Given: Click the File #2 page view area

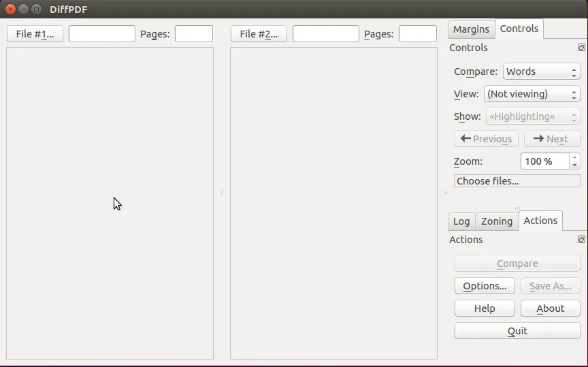Looking at the screenshot, I should point(333,203).
